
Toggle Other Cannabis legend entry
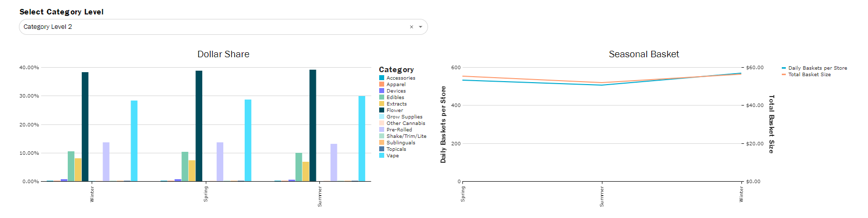click(406, 123)
